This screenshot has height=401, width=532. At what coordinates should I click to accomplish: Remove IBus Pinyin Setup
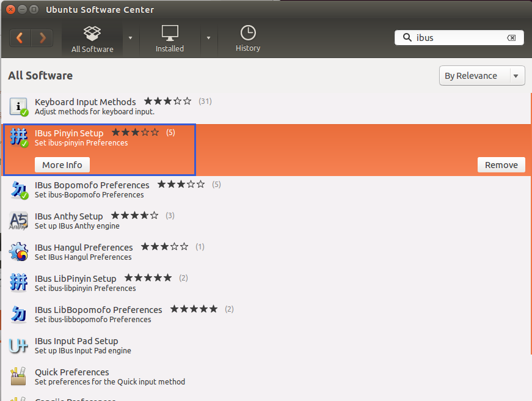(x=501, y=165)
